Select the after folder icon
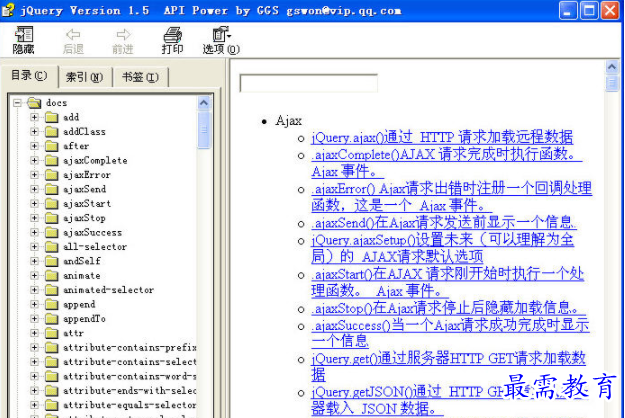The height and width of the screenshot is (418, 625). point(51,146)
